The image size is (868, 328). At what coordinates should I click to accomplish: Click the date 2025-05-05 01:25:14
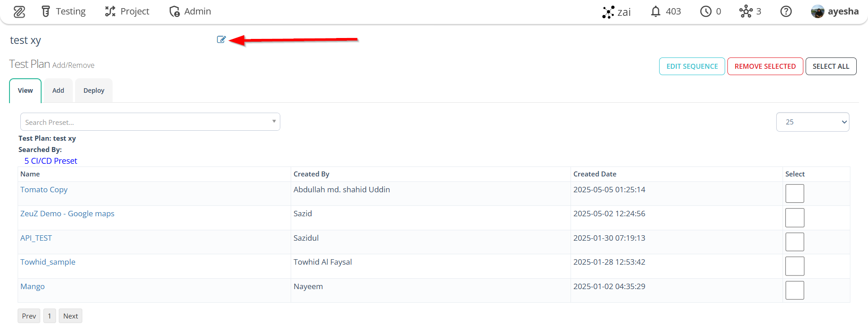(609, 190)
